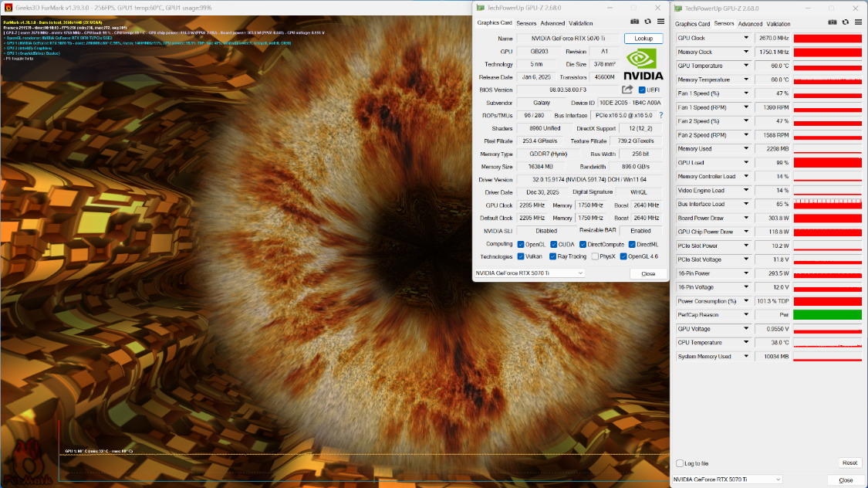
Task: Click the Reset button in Sensors window
Action: tap(849, 463)
